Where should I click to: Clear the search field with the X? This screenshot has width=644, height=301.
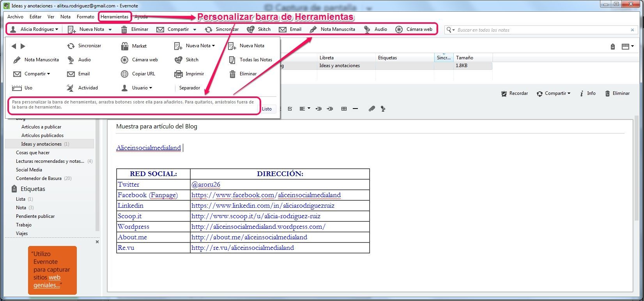[x=632, y=30]
